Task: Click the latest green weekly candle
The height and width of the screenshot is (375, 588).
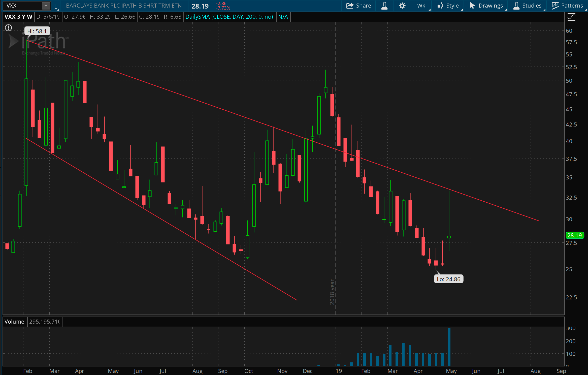Action: click(x=449, y=237)
